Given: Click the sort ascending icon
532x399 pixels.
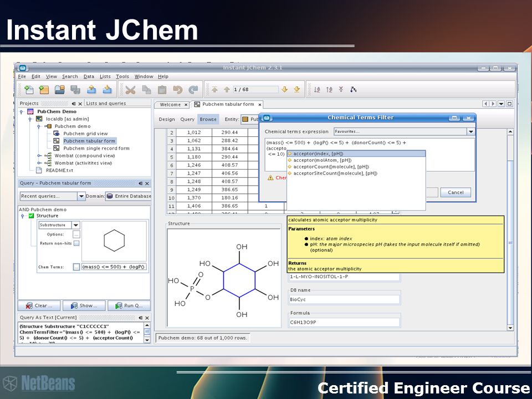Looking at the screenshot, I should click(317, 90).
